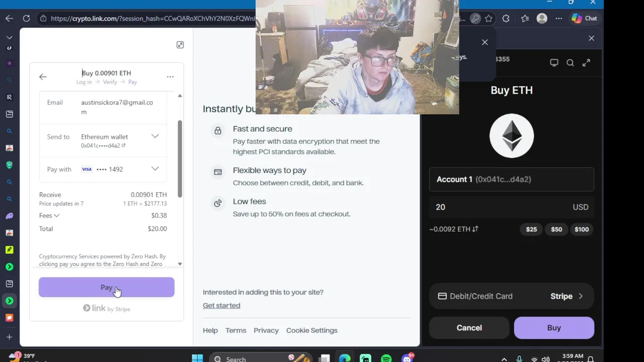
Task: Click the purple Pay button
Action: (x=107, y=287)
